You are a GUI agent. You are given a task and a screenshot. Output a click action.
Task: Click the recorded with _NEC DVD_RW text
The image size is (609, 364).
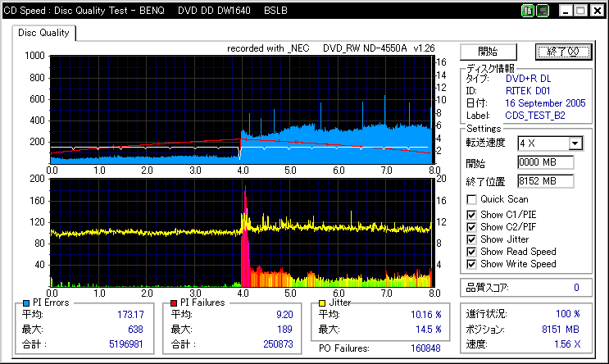331,48
